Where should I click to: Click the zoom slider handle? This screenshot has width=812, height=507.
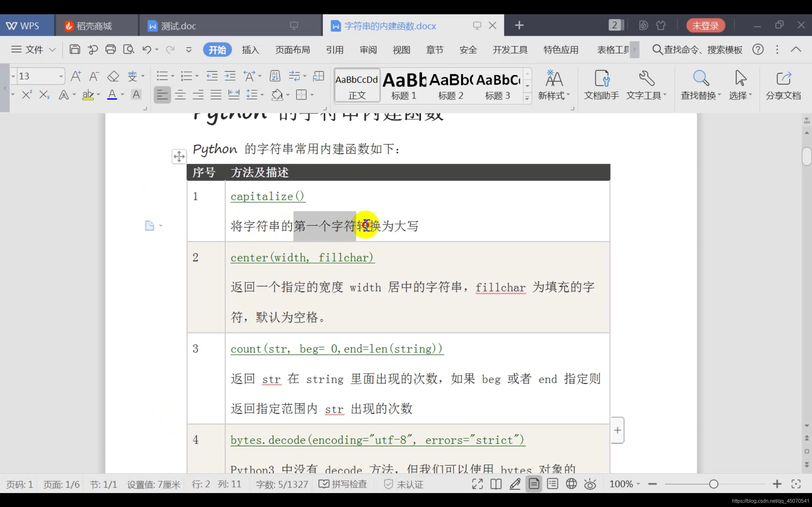(713, 484)
